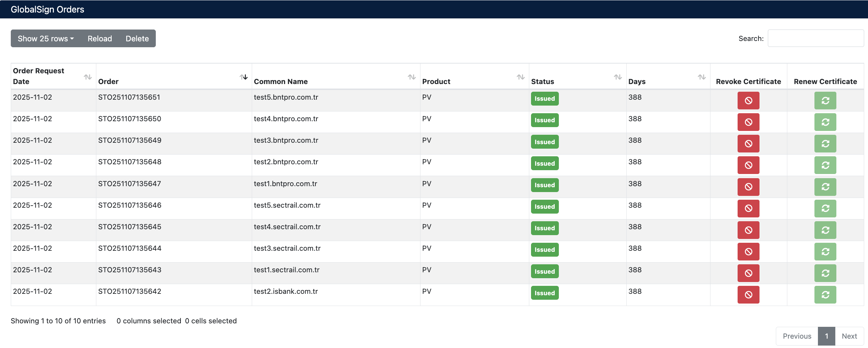This screenshot has width=868, height=348.
Task: Click the Reload button
Action: click(x=99, y=39)
